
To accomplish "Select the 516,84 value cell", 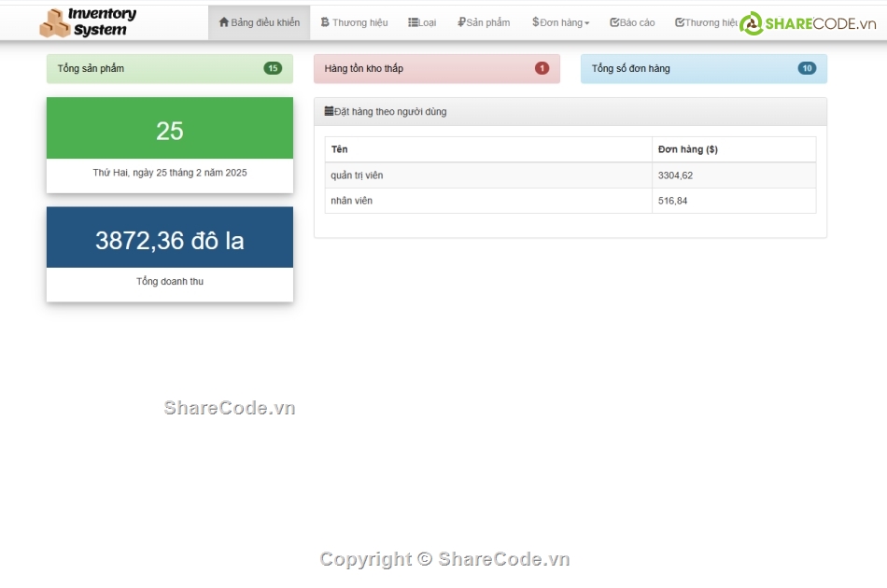I will [x=734, y=201].
